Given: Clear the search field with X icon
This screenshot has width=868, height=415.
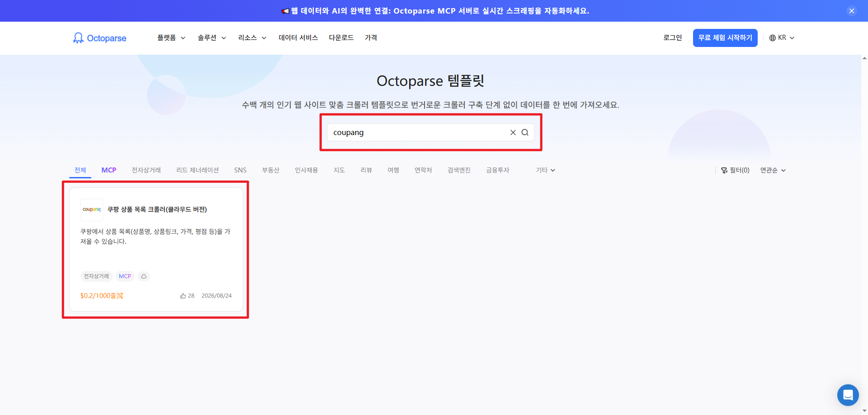Looking at the screenshot, I should pyautogui.click(x=513, y=132).
